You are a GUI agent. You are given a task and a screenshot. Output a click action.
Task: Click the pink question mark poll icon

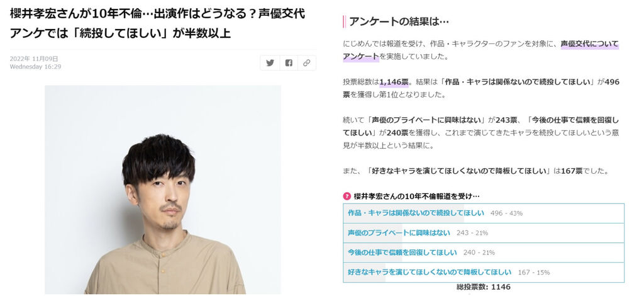(347, 196)
